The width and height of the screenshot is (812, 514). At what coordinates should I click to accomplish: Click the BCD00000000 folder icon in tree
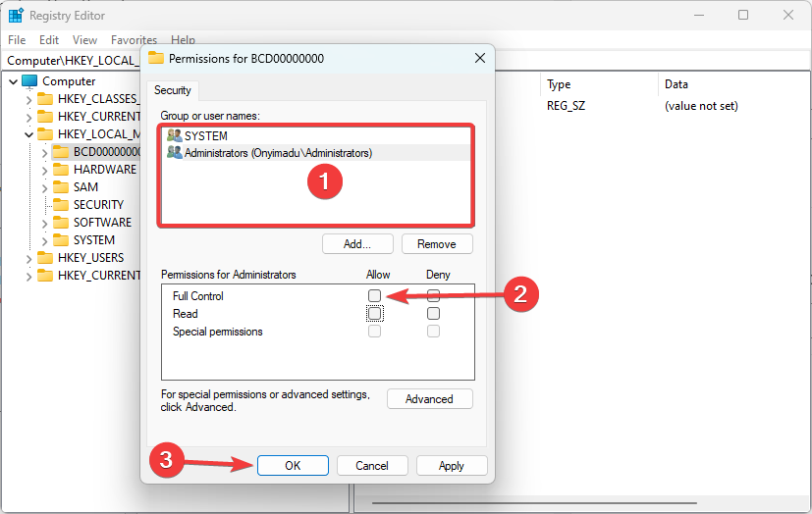(61, 152)
